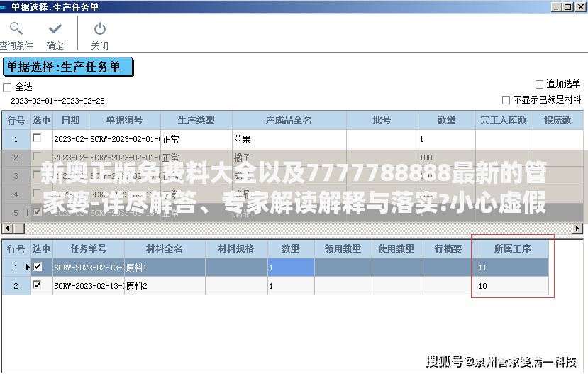Sort by 日期 column header
Image resolution: width=588 pixels, height=374 pixels.
70,121
